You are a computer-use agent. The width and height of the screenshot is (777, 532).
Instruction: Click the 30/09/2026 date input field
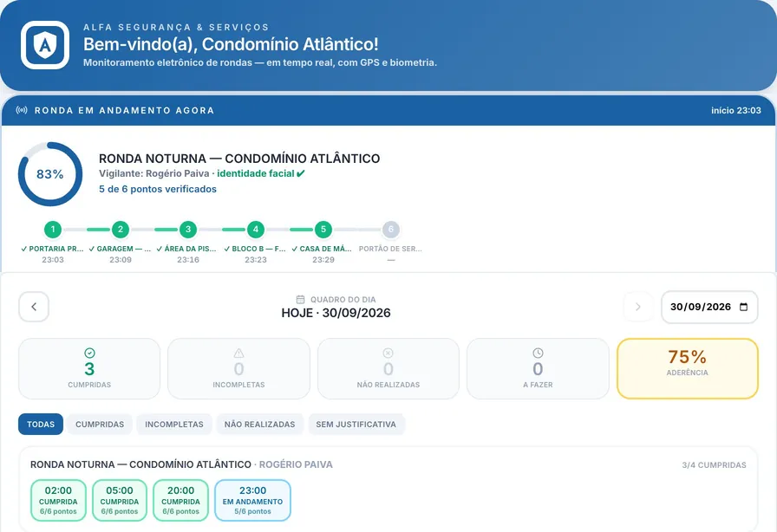pyautogui.click(x=709, y=307)
